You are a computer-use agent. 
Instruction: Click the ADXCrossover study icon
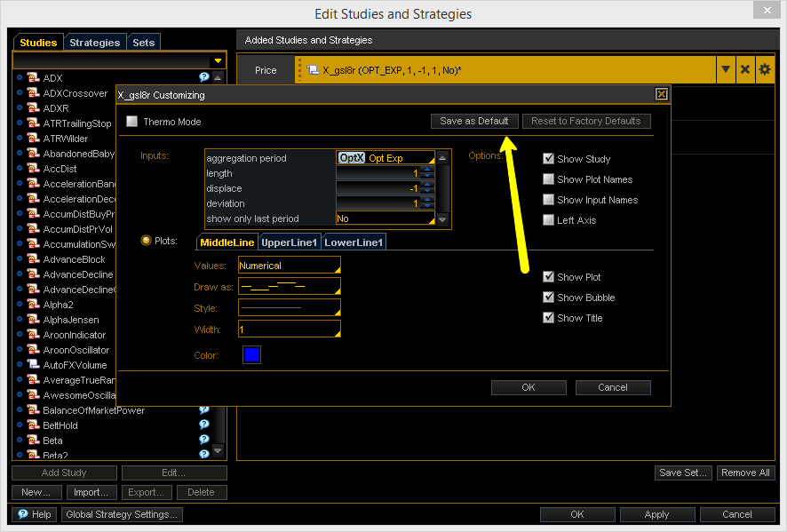pos(33,93)
